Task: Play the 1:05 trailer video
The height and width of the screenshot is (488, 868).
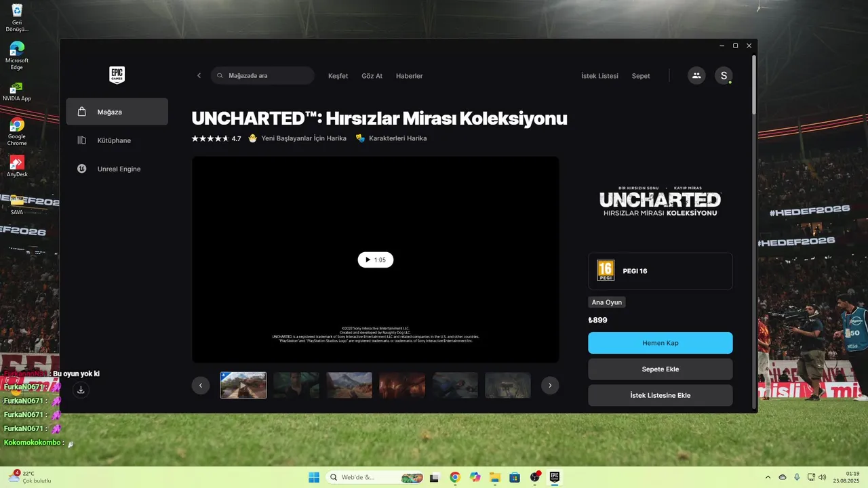Action: pos(376,260)
